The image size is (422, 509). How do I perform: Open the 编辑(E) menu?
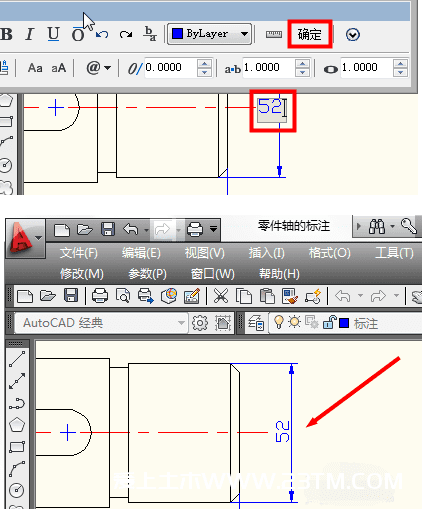141,253
